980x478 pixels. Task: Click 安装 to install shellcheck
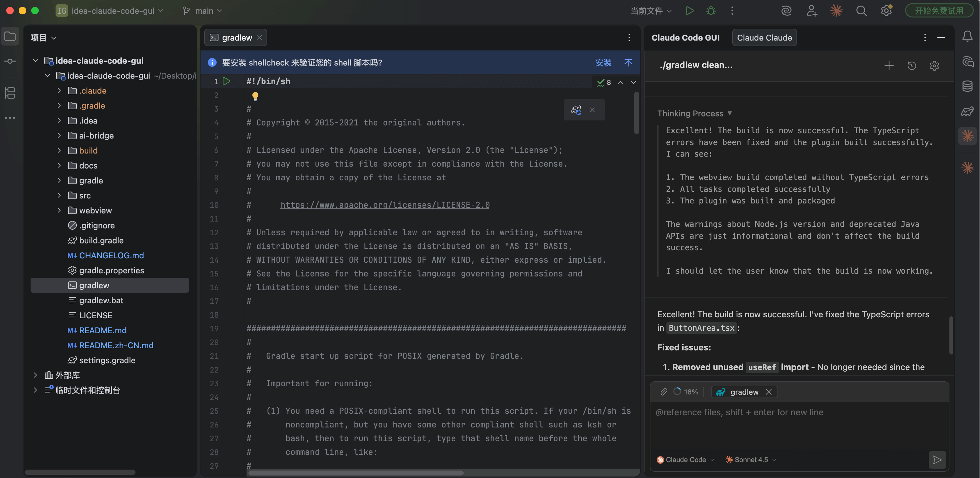coord(603,62)
